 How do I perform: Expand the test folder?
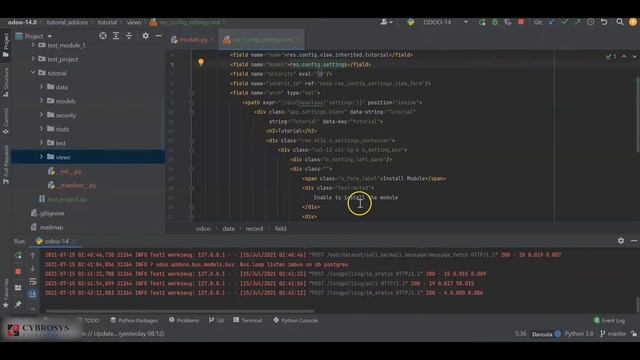tap(41, 142)
